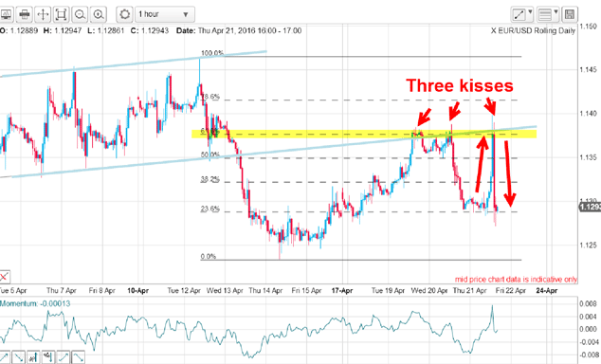Click the Thu 21 Apr date label
The width and height of the screenshot is (601, 364).
coord(469,290)
